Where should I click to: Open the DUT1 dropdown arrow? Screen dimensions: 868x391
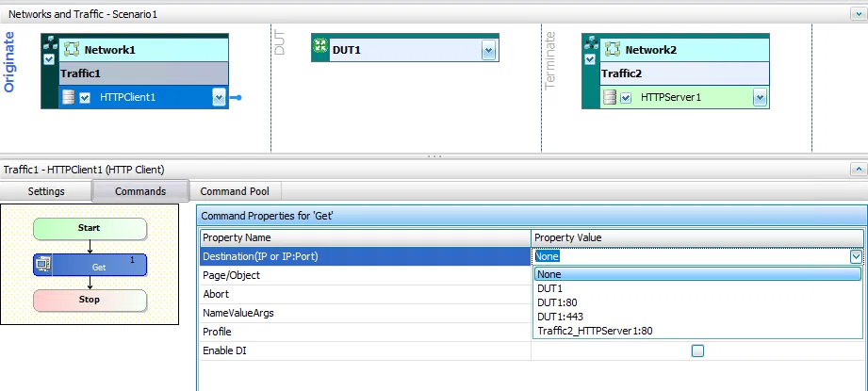click(x=487, y=50)
